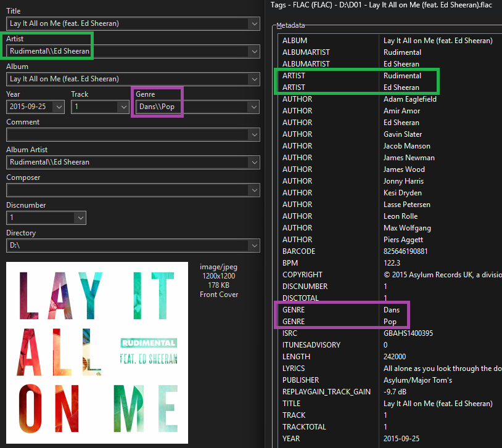Screen dimensions: 502x448
Task: Select the ISRC row GBAHS1400395
Action: (x=390, y=333)
